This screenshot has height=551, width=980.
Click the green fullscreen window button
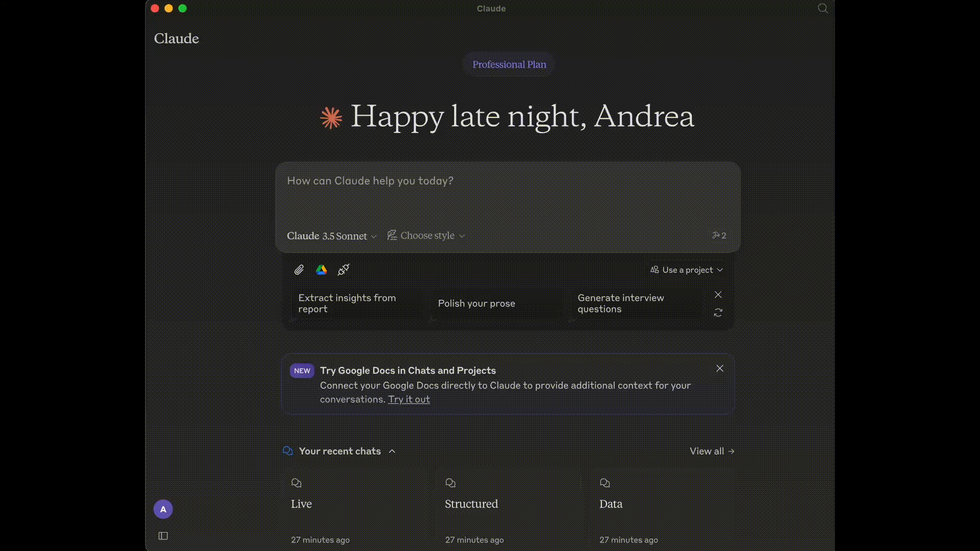pos(183,8)
